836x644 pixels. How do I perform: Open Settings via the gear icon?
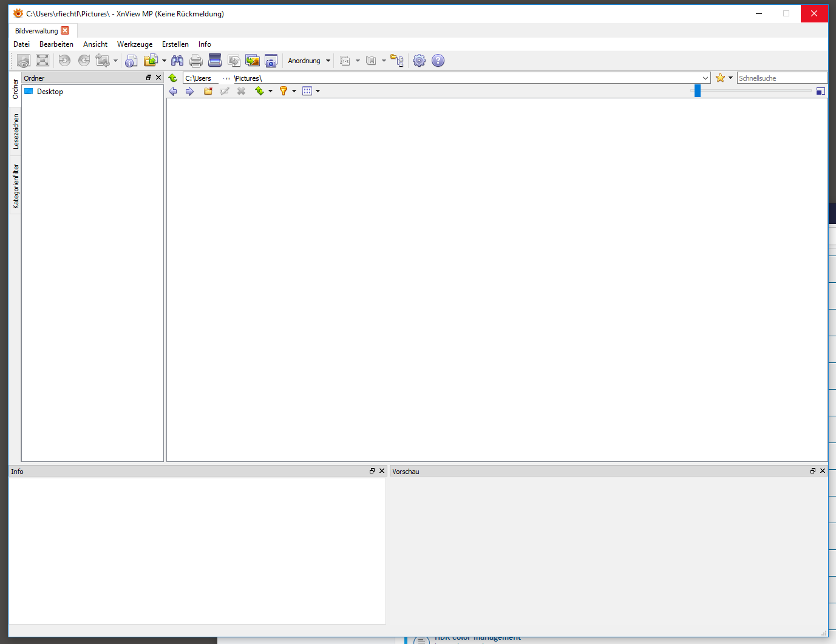[419, 61]
